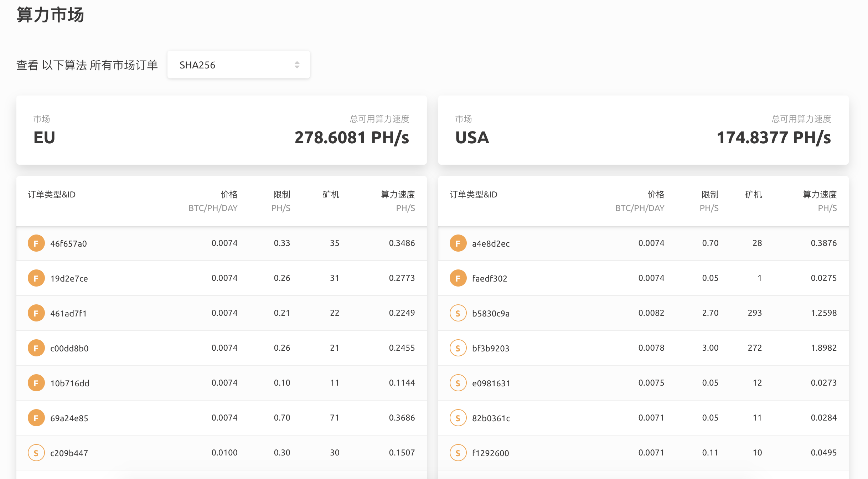Click the S icon for order bf3b9203

coord(458,348)
